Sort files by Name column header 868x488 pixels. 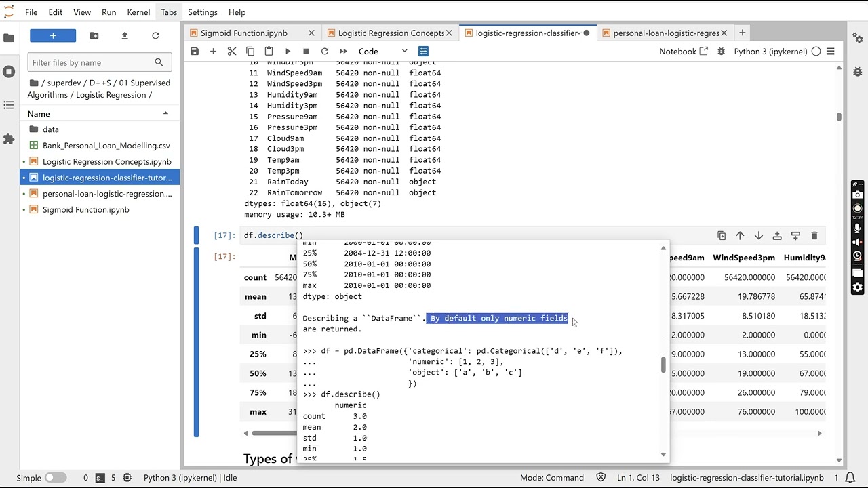point(98,113)
